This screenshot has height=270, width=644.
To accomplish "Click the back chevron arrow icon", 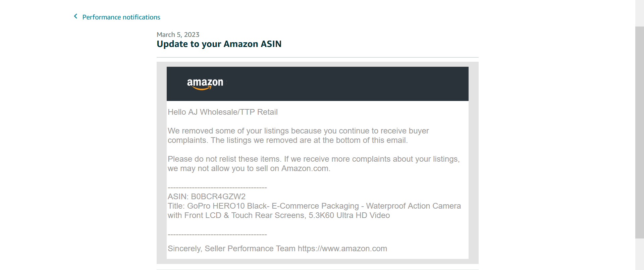I will click(x=76, y=16).
